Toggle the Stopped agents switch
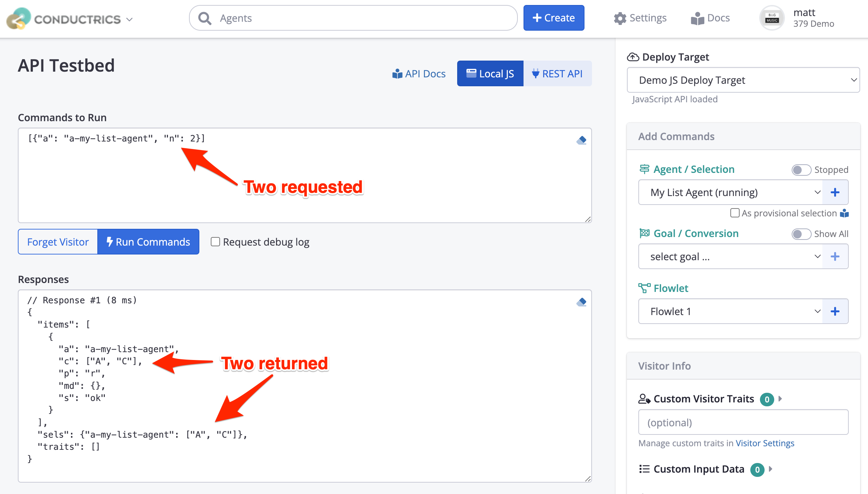This screenshot has width=868, height=494. pos(801,170)
